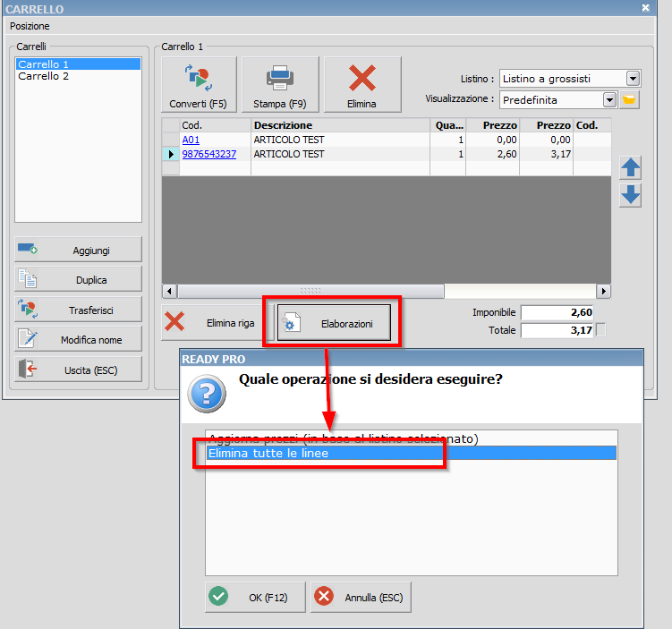
Task: Duplicate the cart with Duplica
Action: (78, 279)
